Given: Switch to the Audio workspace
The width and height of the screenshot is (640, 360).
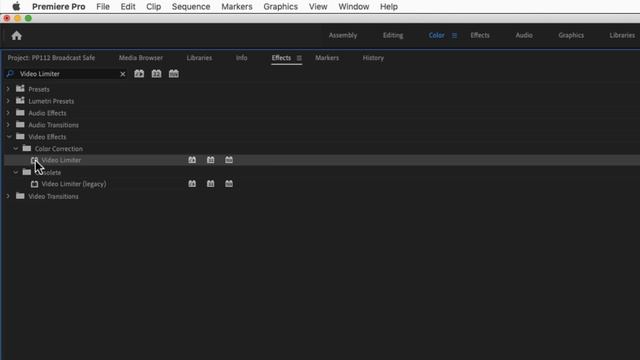Looking at the screenshot, I should pos(524,36).
